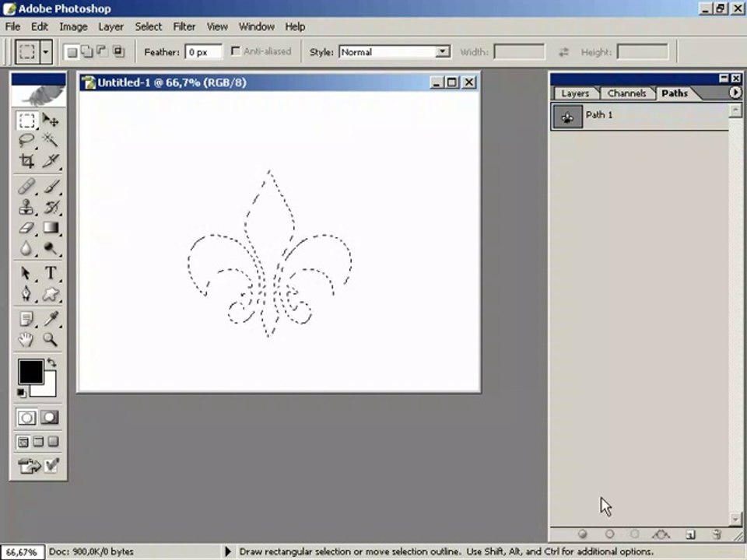Select the Healing Brush tool
The height and width of the screenshot is (560, 747).
tap(26, 186)
